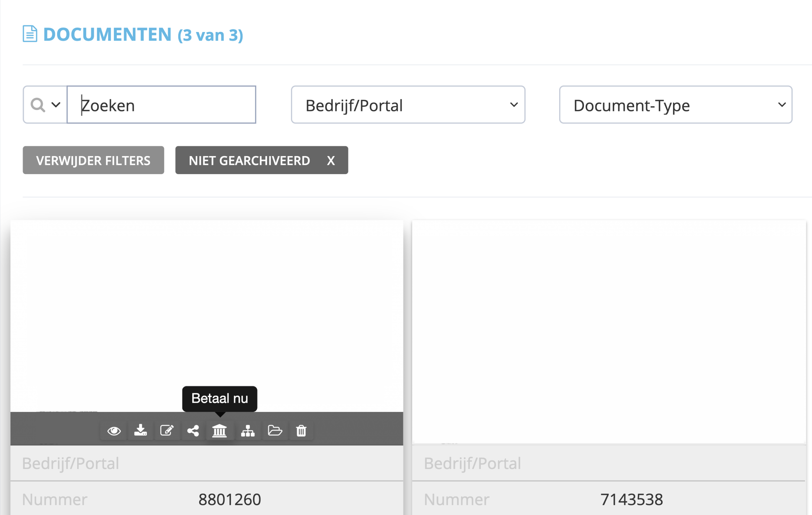Viewport: 812px width, 515px height.
Task: Click the Verwijder Filters button
Action: [x=93, y=160]
